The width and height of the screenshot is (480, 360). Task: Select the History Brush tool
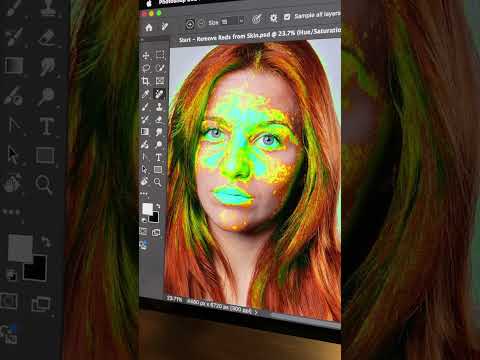(x=145, y=119)
